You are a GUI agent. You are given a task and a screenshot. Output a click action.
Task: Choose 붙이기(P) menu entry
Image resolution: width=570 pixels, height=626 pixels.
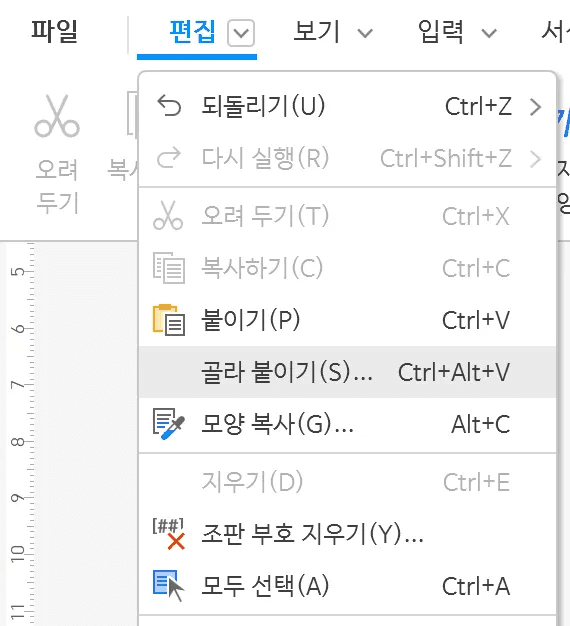(x=347, y=320)
